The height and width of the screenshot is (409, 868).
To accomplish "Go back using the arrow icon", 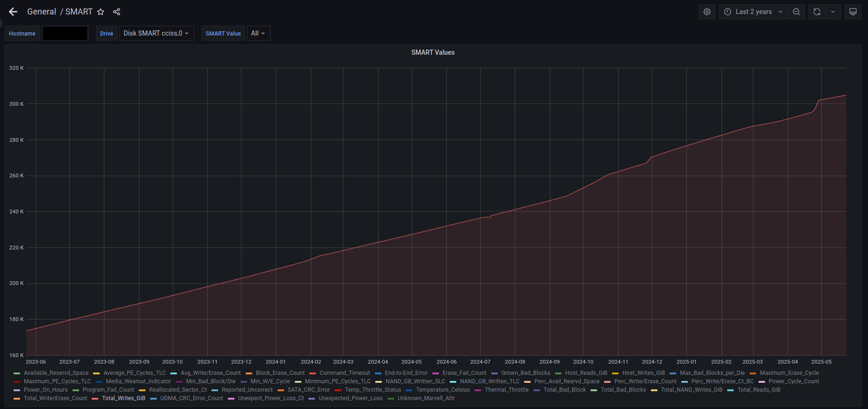I will click(13, 12).
